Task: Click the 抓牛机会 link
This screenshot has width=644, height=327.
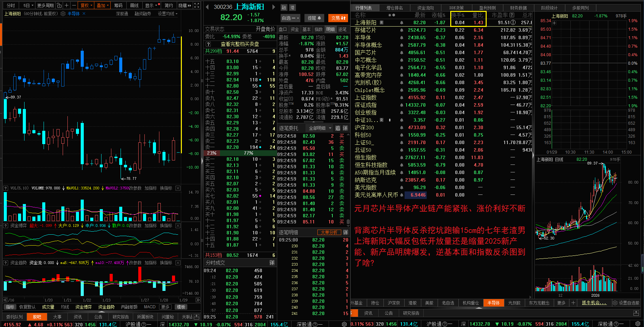Action: tap(594, 303)
